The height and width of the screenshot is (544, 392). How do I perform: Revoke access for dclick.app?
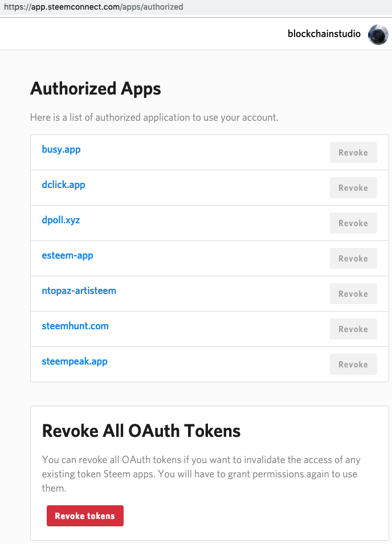(353, 187)
